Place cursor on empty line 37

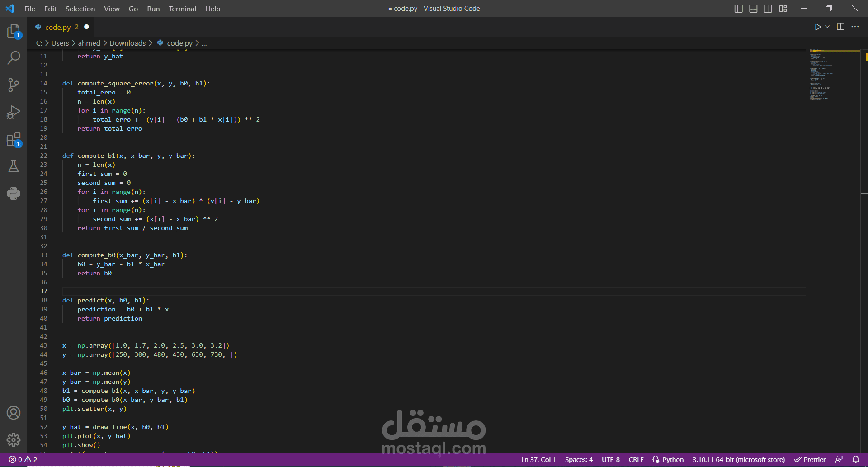click(434, 291)
